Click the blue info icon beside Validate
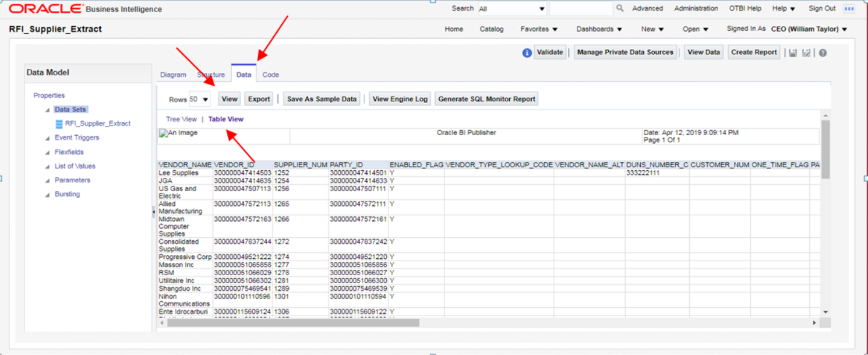868x355 pixels. point(527,52)
